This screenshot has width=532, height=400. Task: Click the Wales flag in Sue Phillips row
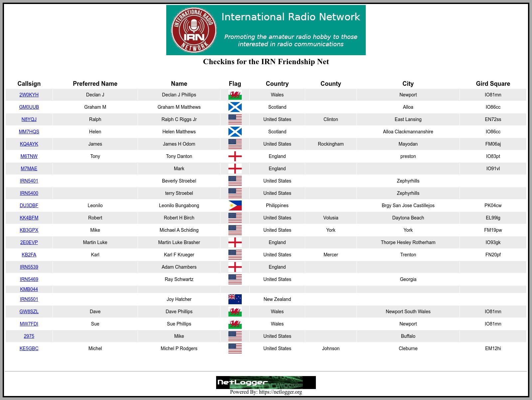[x=235, y=324]
